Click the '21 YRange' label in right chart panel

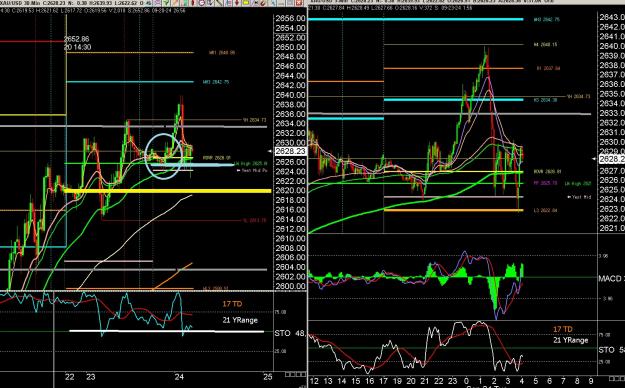(x=570, y=340)
